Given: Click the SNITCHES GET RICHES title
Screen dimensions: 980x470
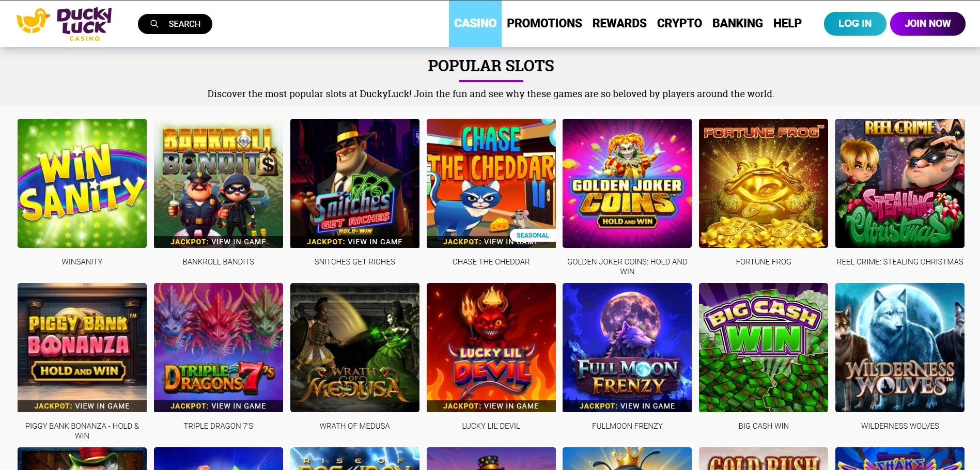Looking at the screenshot, I should click(355, 262).
